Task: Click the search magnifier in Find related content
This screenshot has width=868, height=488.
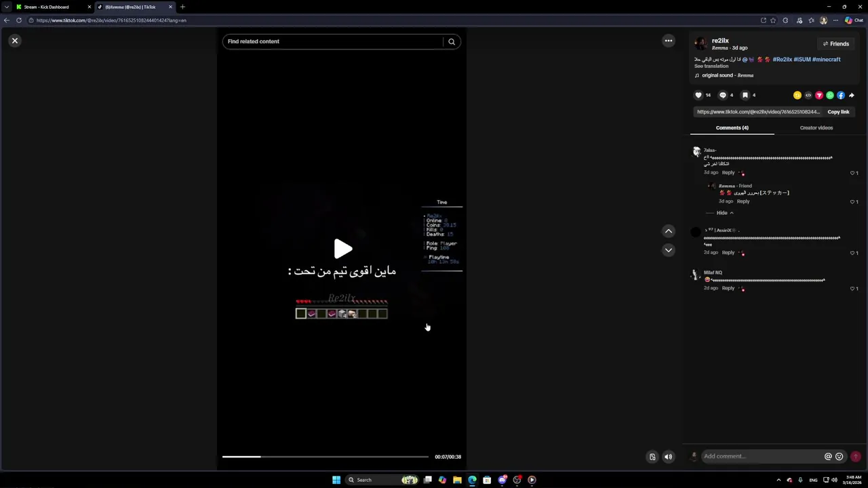Action: [452, 41]
